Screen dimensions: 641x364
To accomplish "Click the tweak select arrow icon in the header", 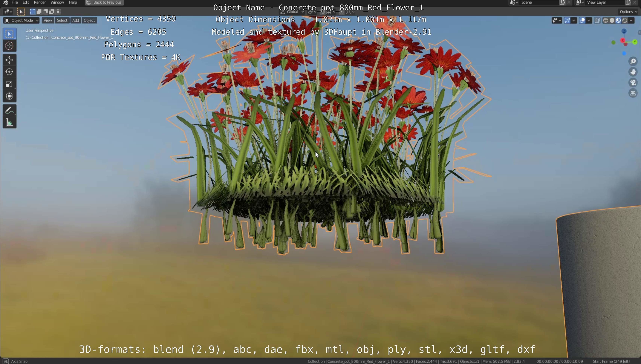I will (x=21, y=12).
